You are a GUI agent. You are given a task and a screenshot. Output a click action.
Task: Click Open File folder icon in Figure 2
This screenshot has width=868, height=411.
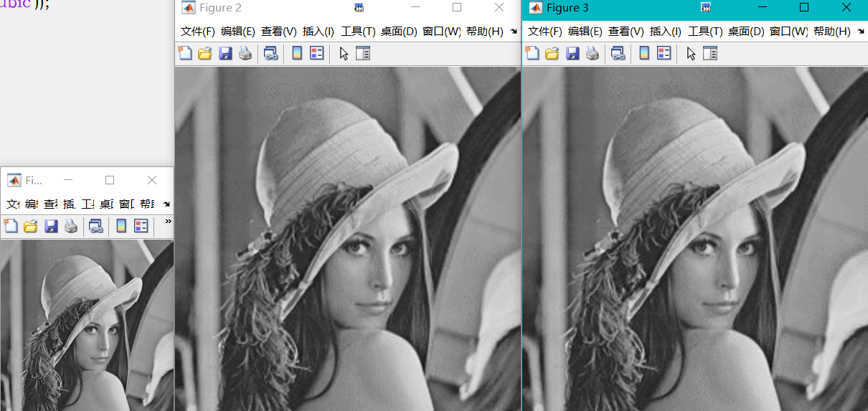pyautogui.click(x=204, y=53)
